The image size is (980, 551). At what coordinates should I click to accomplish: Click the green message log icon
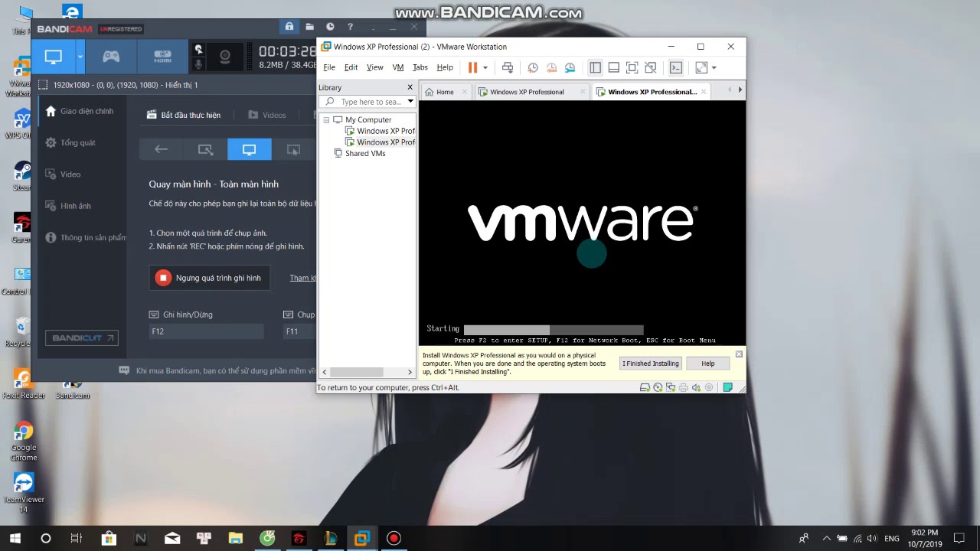pyautogui.click(x=728, y=387)
